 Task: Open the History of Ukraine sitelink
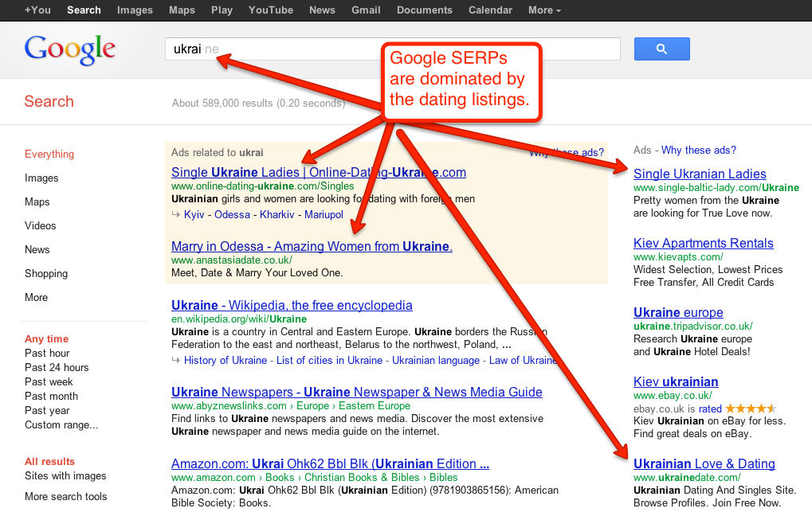tap(226, 360)
